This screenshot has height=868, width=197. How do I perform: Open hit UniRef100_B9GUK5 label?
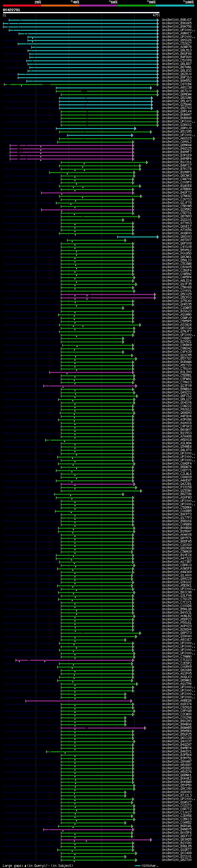(177, 23)
